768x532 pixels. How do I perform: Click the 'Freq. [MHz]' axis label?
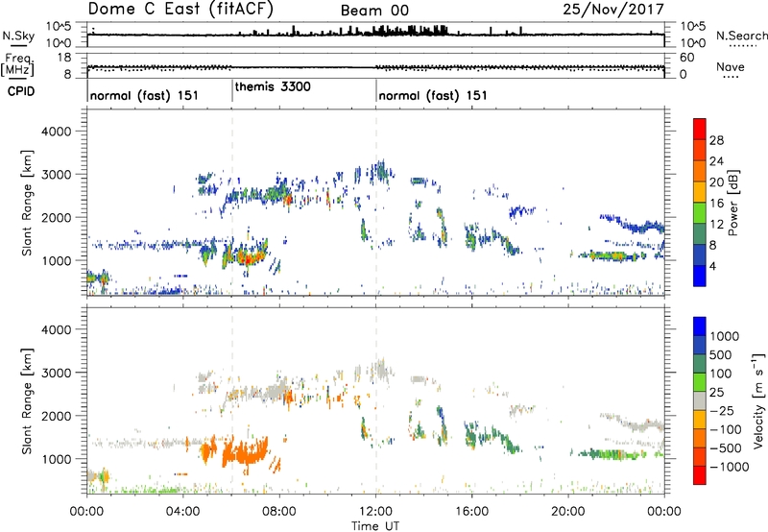pyautogui.click(x=18, y=64)
